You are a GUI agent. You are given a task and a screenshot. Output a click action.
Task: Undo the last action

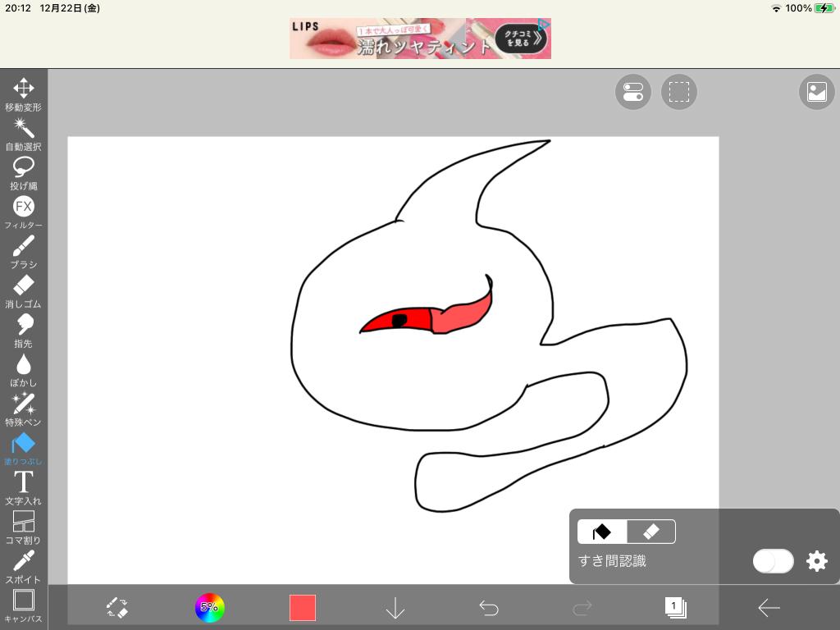coord(489,608)
